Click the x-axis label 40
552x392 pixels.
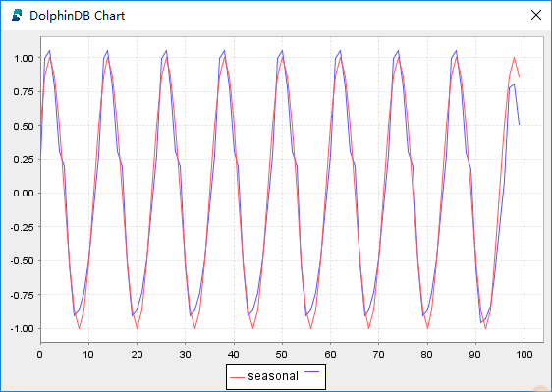click(234, 354)
